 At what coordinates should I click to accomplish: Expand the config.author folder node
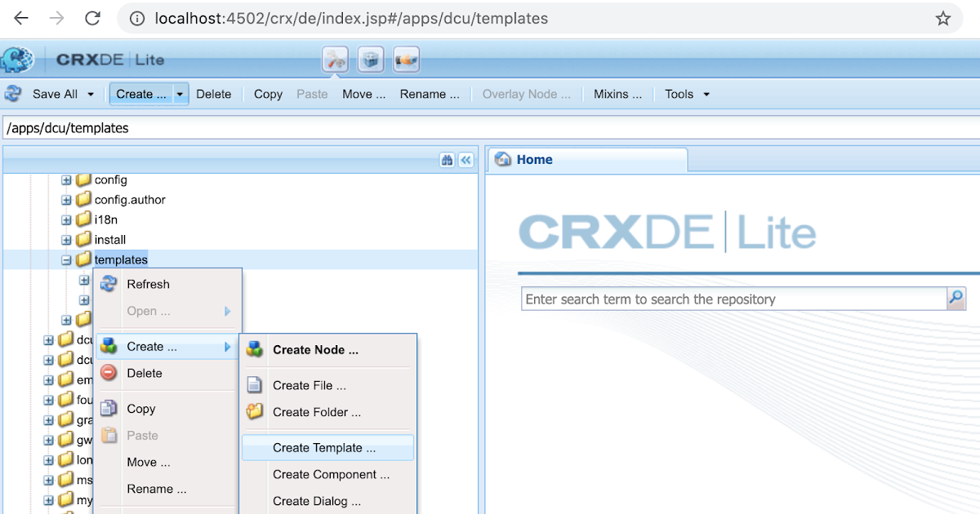(66, 199)
